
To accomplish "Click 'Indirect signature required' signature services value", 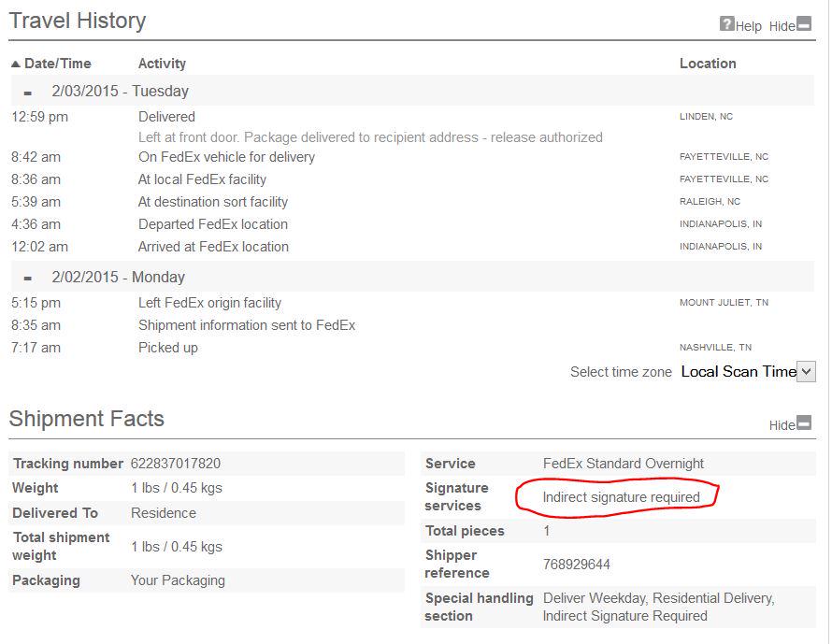I will pos(622,497).
